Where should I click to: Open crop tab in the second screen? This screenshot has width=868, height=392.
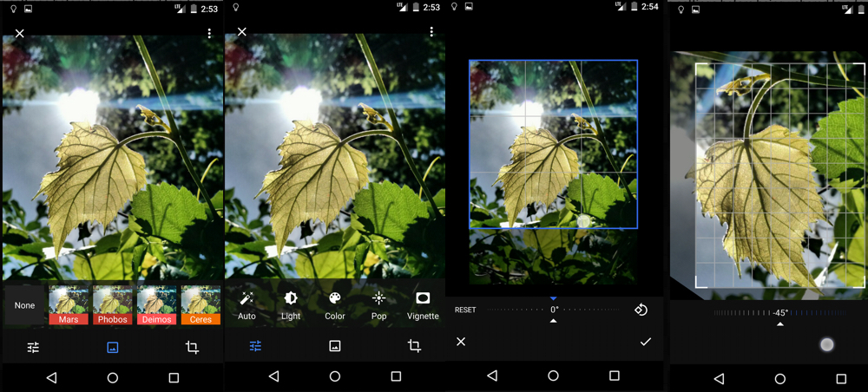(x=414, y=346)
